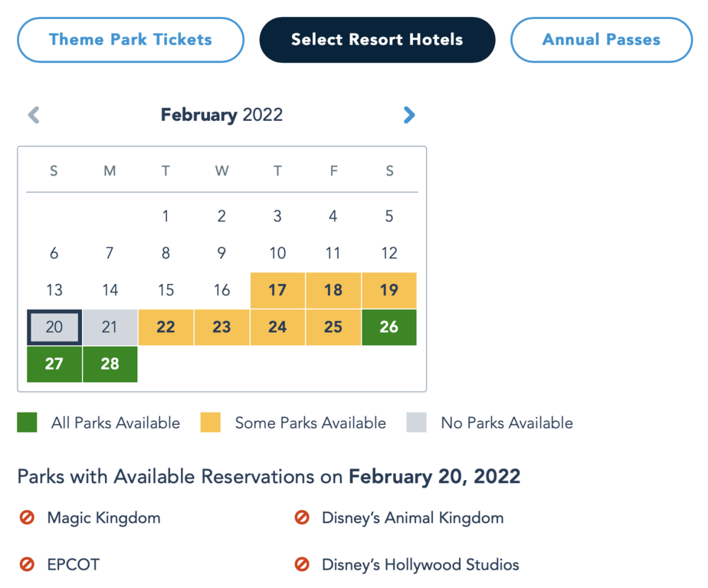The width and height of the screenshot is (708, 588).
Task: Click green All Parks Available legend swatch
Action: click(x=27, y=423)
